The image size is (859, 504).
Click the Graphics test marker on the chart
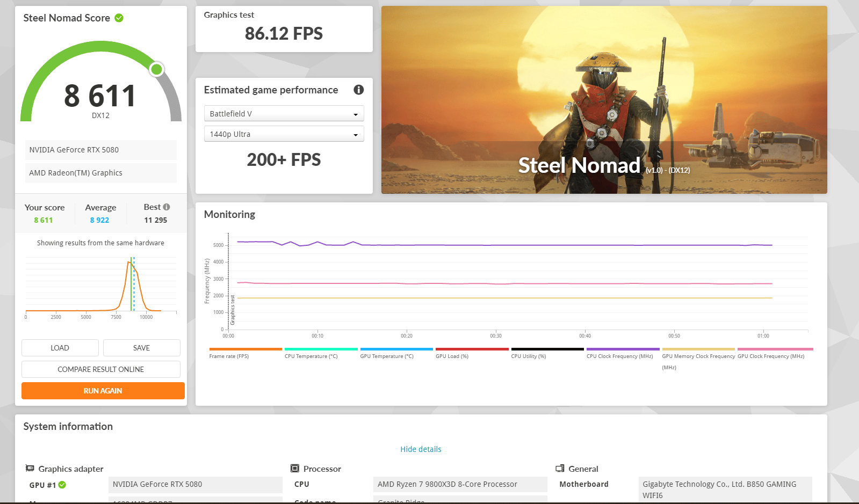tap(233, 310)
